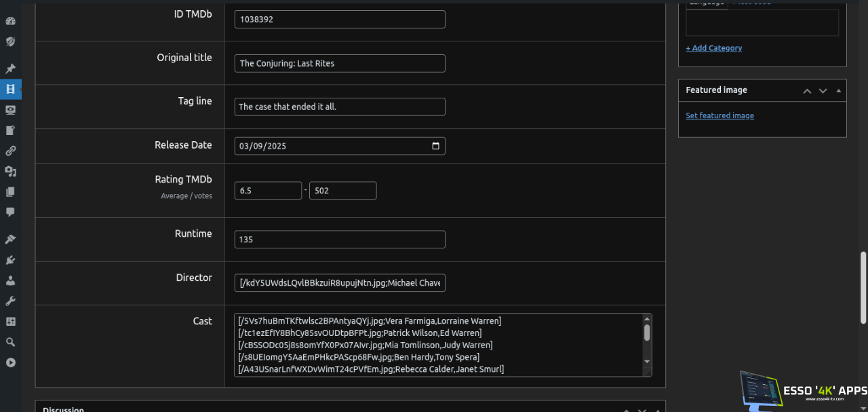
Task: Open the Dashboard icon in sidebar
Action: (10, 21)
